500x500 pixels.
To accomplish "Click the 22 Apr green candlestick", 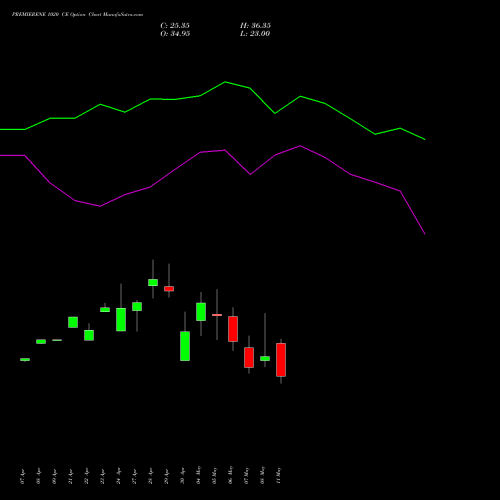I will 89,335.
